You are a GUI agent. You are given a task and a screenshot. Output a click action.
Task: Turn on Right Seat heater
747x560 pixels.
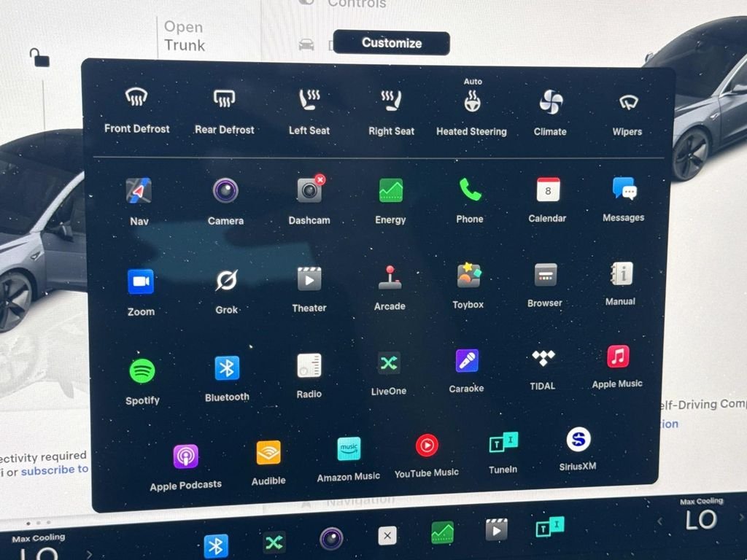point(391,112)
